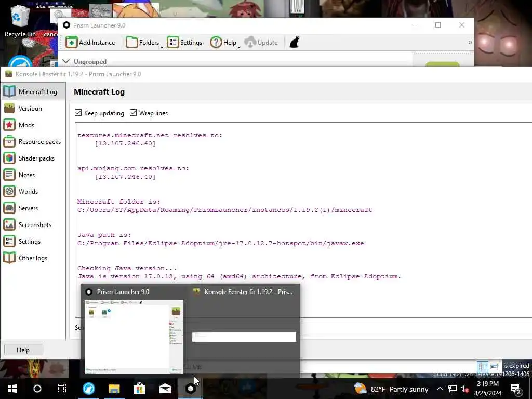The width and height of the screenshot is (532, 399).
Task: Click the muted volume icon in tray
Action: coord(464,389)
